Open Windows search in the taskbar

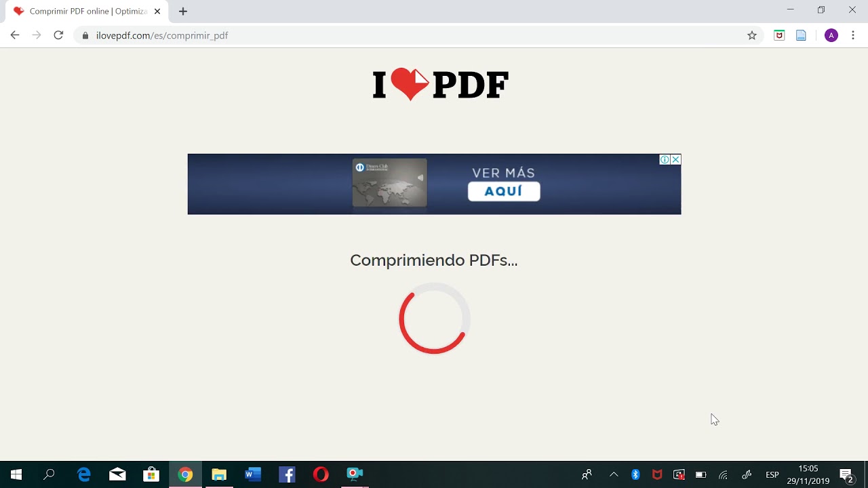[x=49, y=474]
